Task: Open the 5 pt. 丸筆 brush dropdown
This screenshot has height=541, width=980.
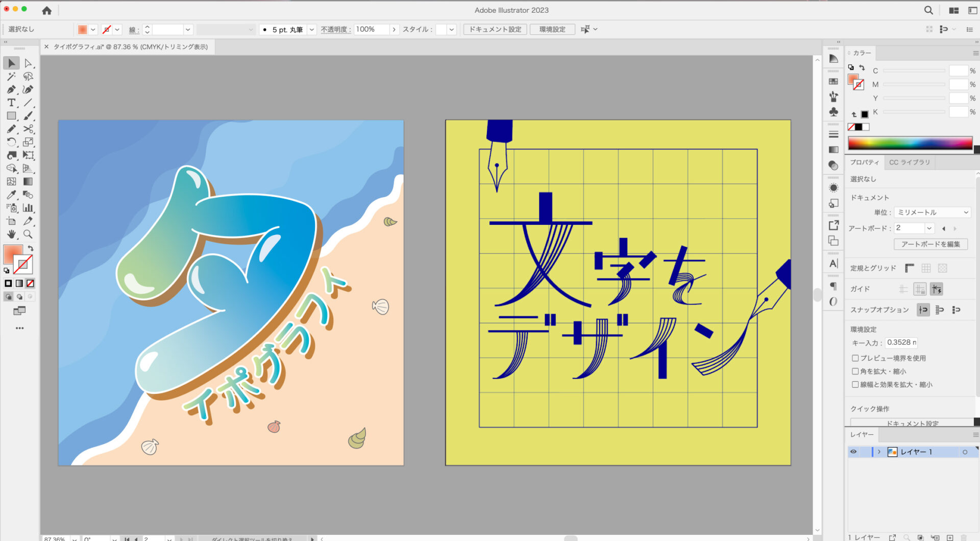Action: pyautogui.click(x=312, y=30)
